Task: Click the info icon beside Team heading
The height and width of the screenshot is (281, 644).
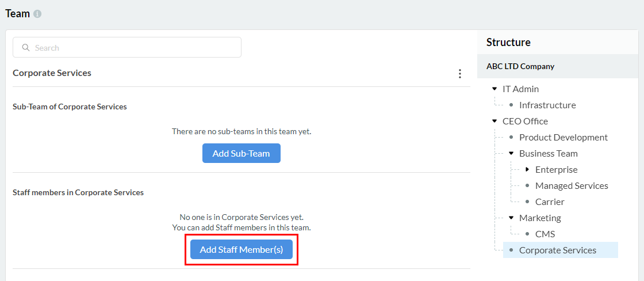Action: (37, 14)
